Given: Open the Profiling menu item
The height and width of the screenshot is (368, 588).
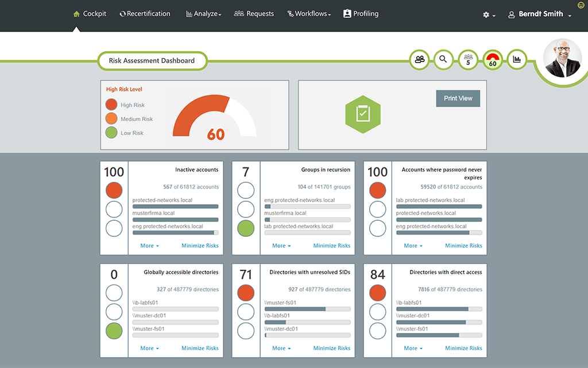Looking at the screenshot, I should [361, 14].
